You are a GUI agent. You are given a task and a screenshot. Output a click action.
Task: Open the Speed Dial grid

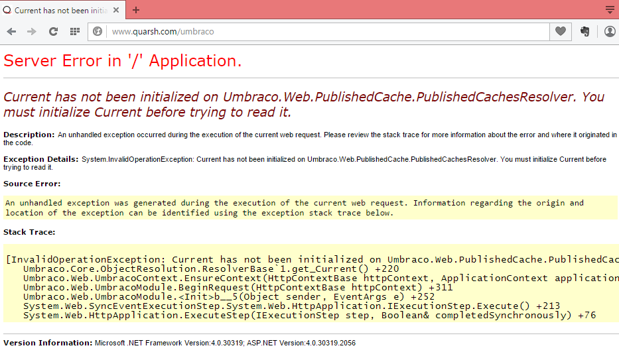click(x=74, y=32)
